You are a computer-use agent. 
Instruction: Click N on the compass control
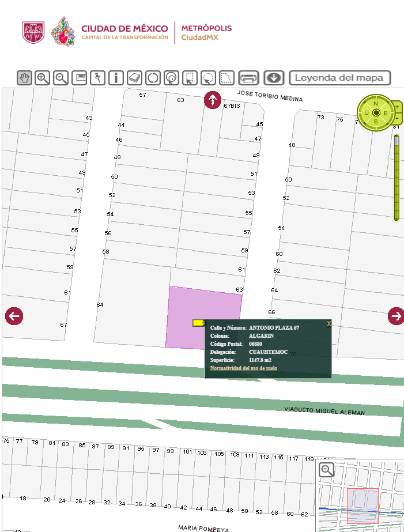click(376, 104)
